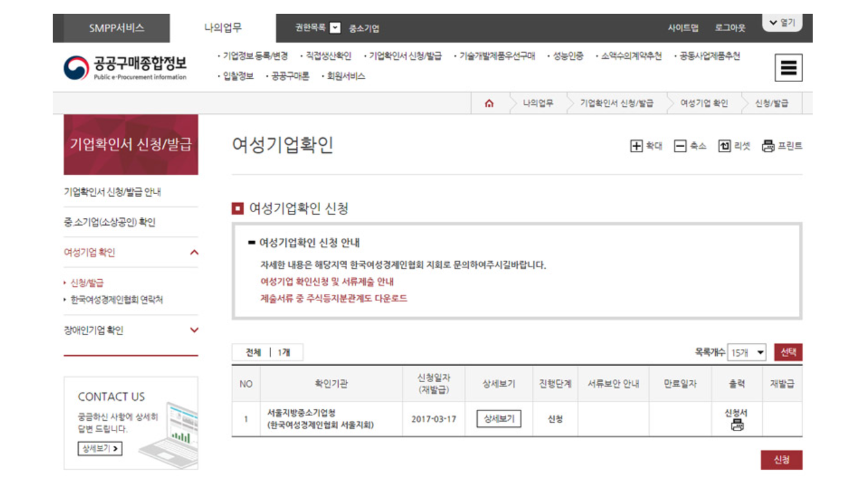Click the home icon in breadcrumb

[x=489, y=103]
